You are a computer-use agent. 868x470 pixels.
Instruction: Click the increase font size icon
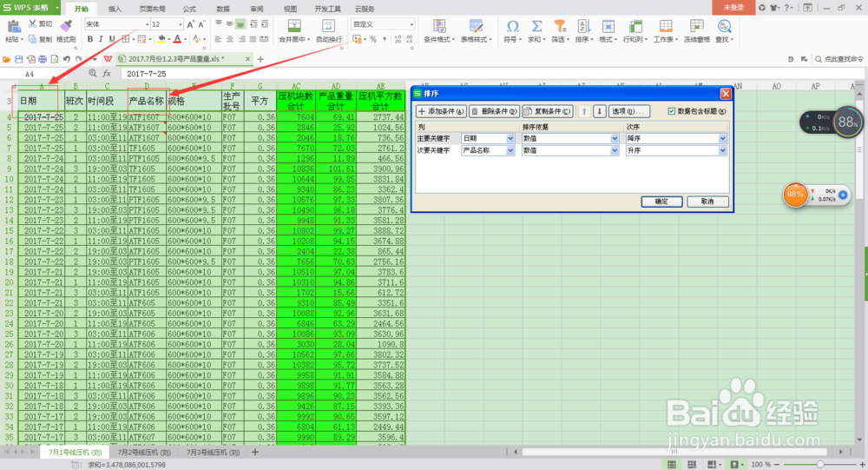[190, 24]
